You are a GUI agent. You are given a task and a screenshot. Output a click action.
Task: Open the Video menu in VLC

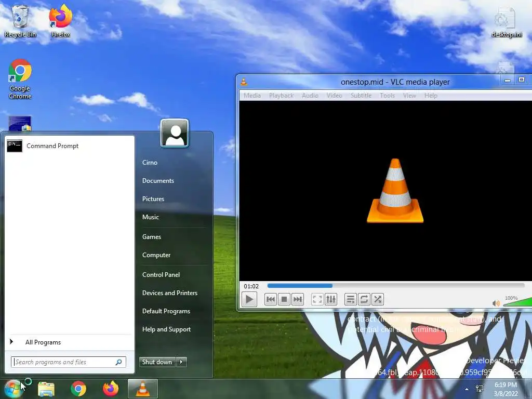pos(334,96)
